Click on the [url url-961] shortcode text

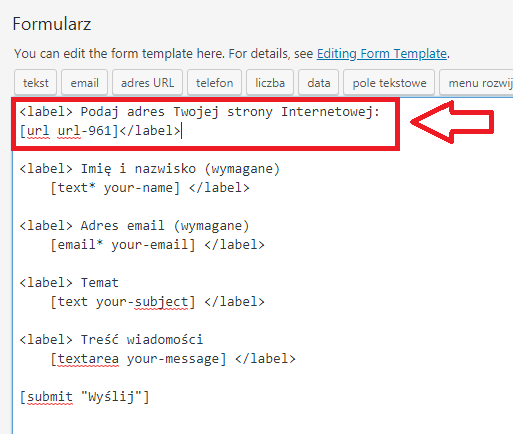[69, 131]
